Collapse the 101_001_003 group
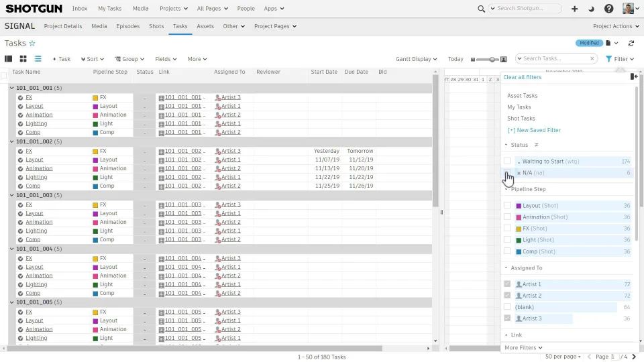Image resolution: width=644 pixels, height=362 pixels. coord(11,195)
